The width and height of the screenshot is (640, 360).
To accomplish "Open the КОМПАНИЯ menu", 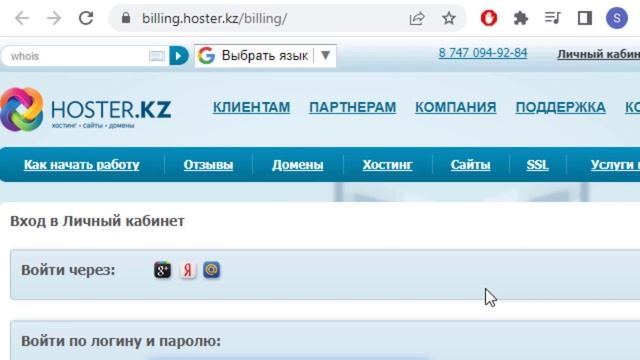I will tap(456, 107).
